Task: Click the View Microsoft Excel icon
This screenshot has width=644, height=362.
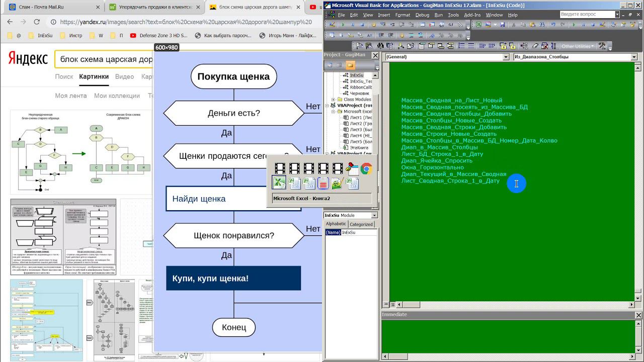Action: [x=478, y=24]
